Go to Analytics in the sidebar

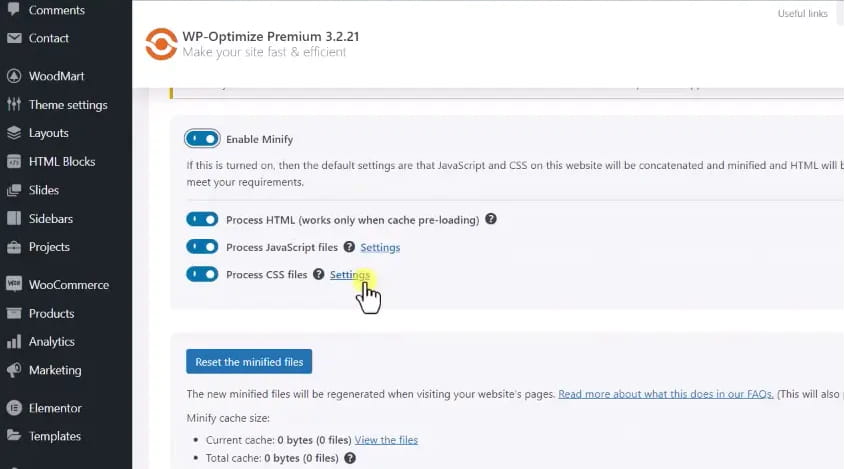[51, 342]
